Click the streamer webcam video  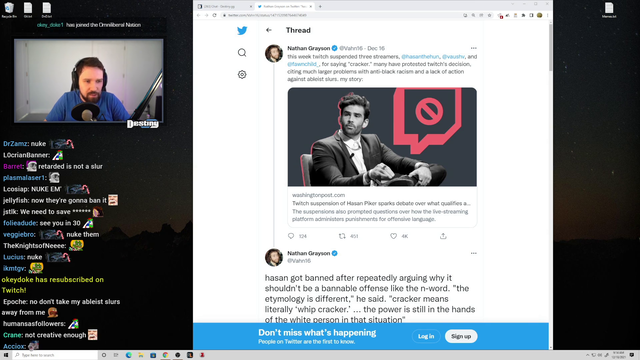(x=89, y=80)
